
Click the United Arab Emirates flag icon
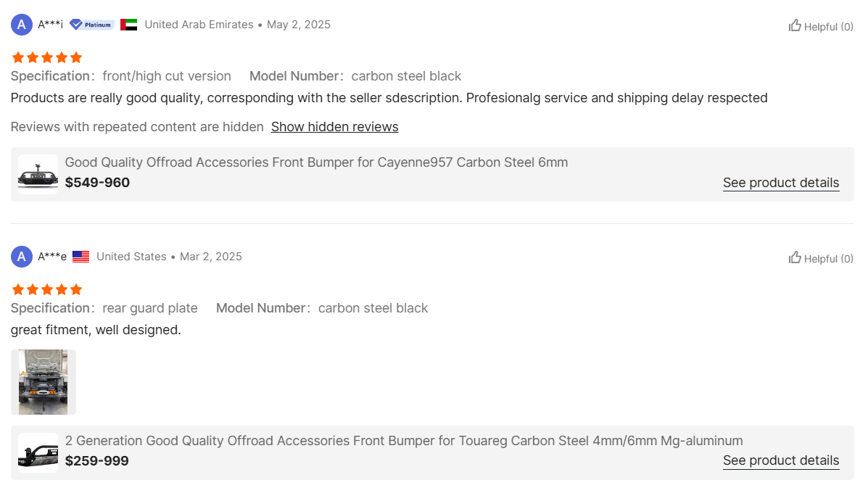pos(128,25)
